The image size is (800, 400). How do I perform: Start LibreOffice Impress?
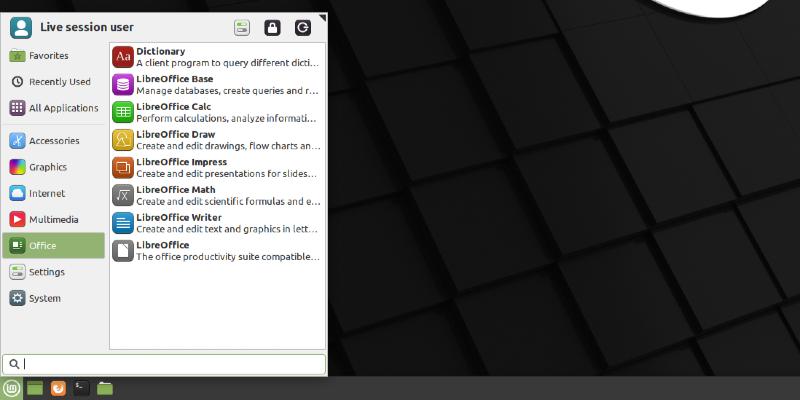(216, 168)
